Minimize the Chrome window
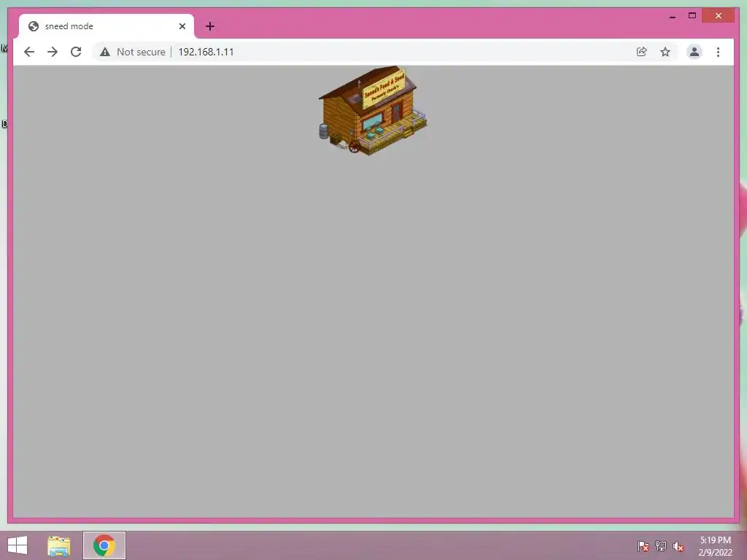Image resolution: width=747 pixels, height=560 pixels. point(673,16)
